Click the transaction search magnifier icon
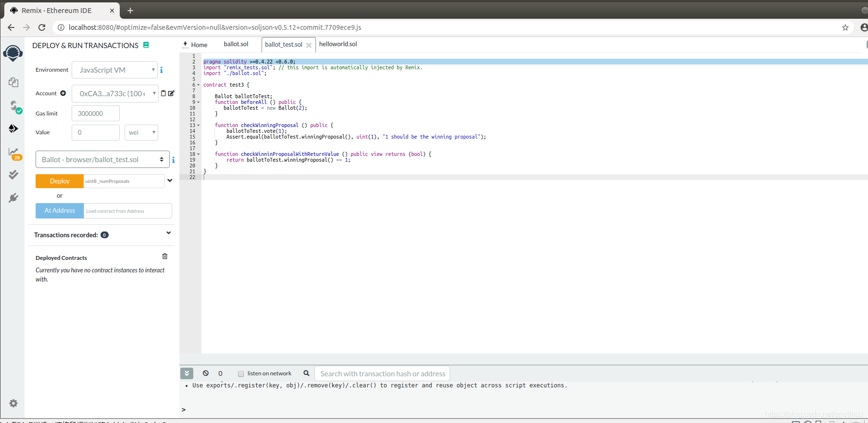Screen dimensions: 868x423 tap(306, 373)
